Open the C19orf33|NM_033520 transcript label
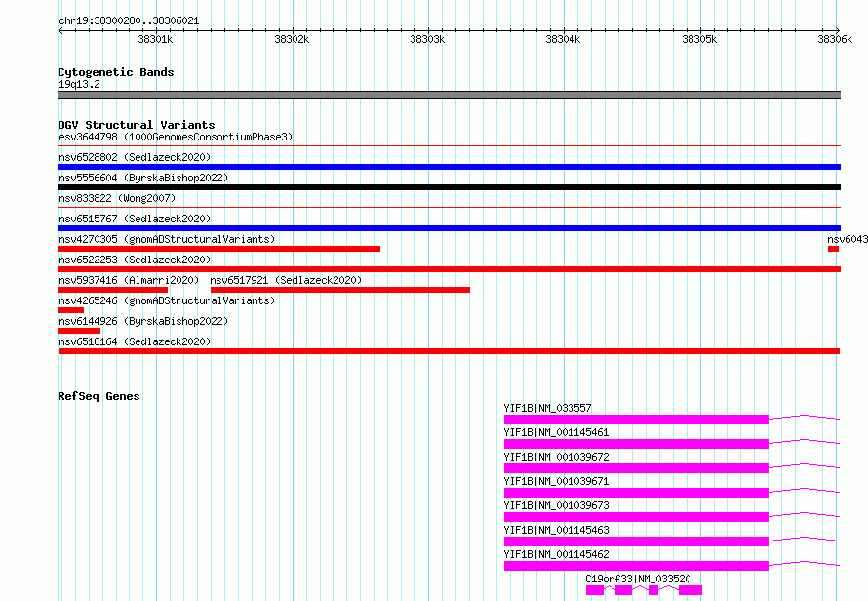Image resolution: width=868 pixels, height=601 pixels. coord(638,579)
